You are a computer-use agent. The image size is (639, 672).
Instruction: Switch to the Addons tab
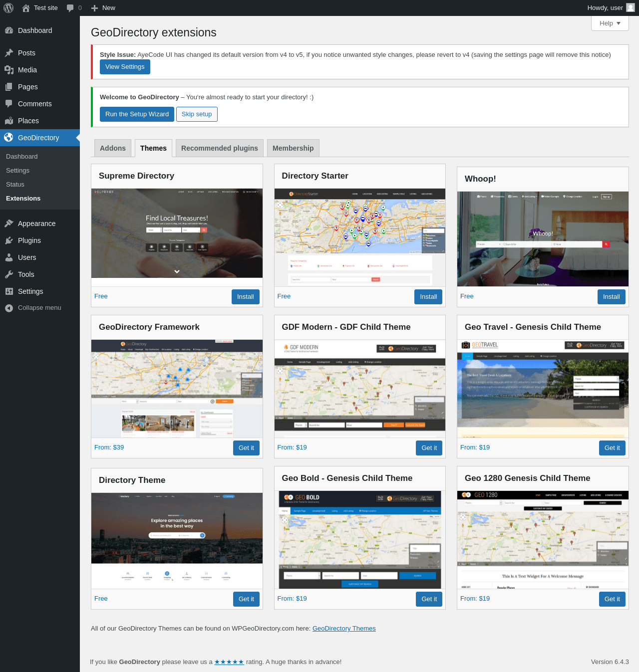pos(113,148)
